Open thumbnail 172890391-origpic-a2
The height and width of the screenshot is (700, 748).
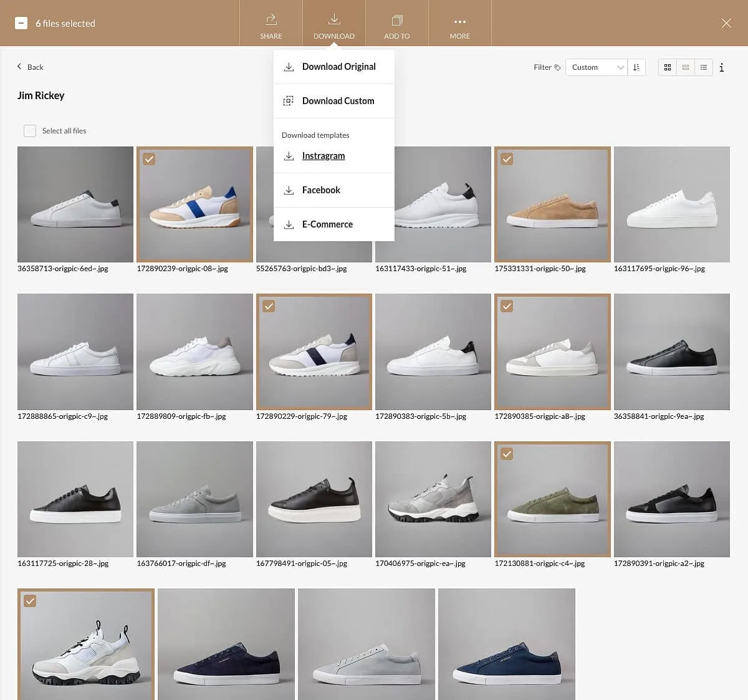click(672, 499)
